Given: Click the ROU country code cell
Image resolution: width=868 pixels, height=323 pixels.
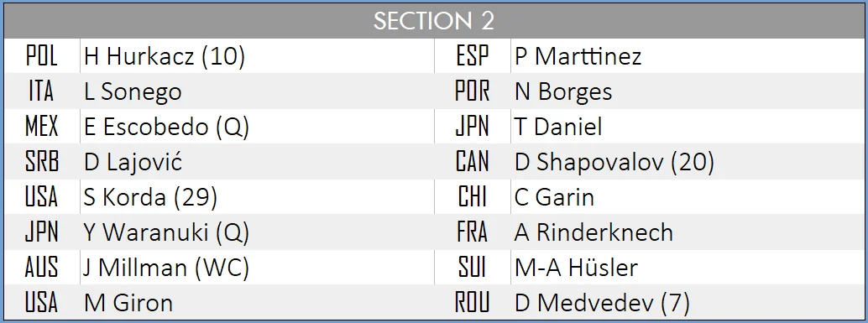Looking at the screenshot, I should click(473, 303).
